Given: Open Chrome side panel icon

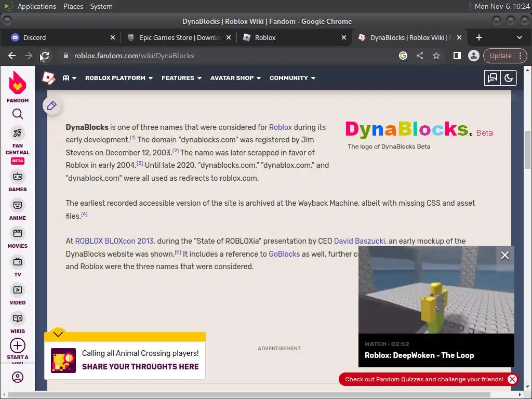Looking at the screenshot, I should point(457,56).
